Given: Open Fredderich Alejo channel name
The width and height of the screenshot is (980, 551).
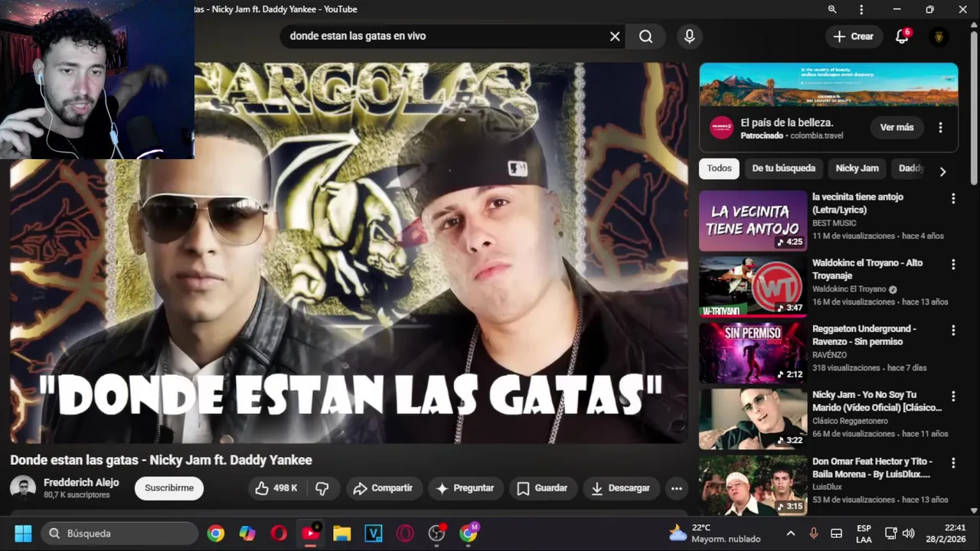Looking at the screenshot, I should (81, 482).
